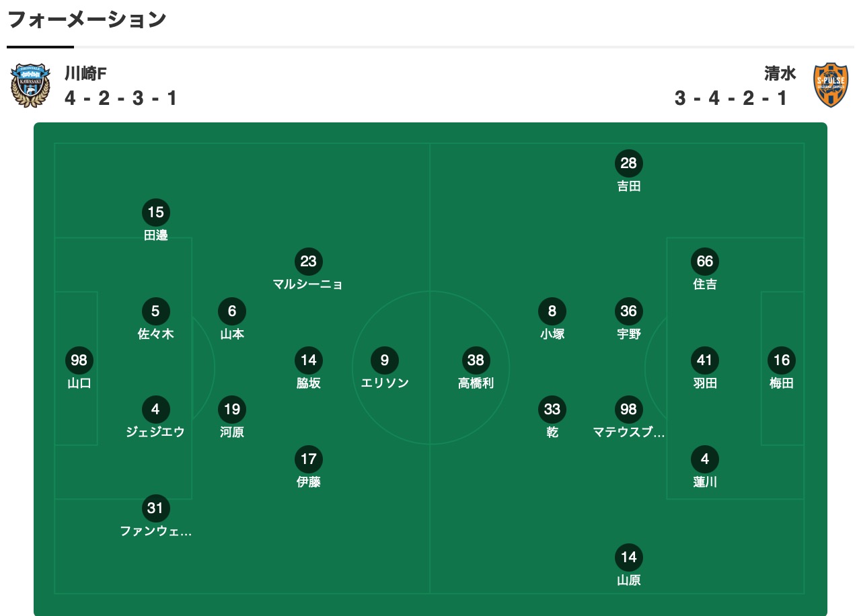
Task: Click player number 4 蓮川
Action: (x=705, y=459)
